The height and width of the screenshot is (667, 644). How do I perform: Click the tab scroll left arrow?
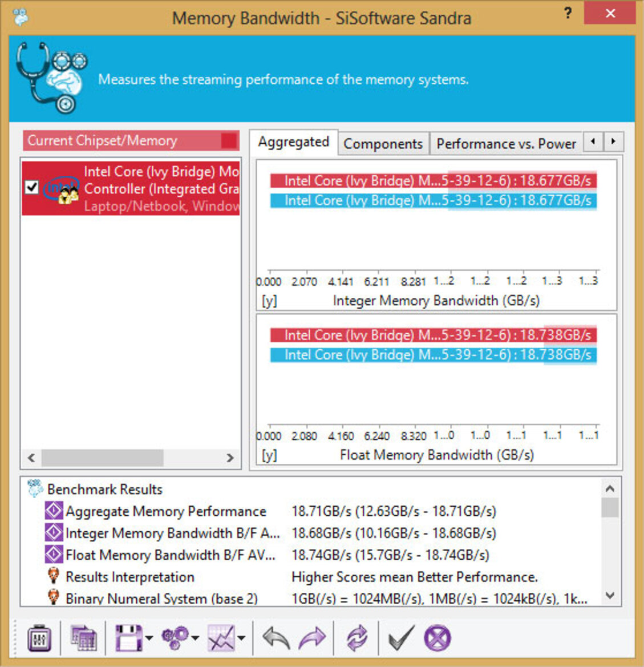coord(593,142)
